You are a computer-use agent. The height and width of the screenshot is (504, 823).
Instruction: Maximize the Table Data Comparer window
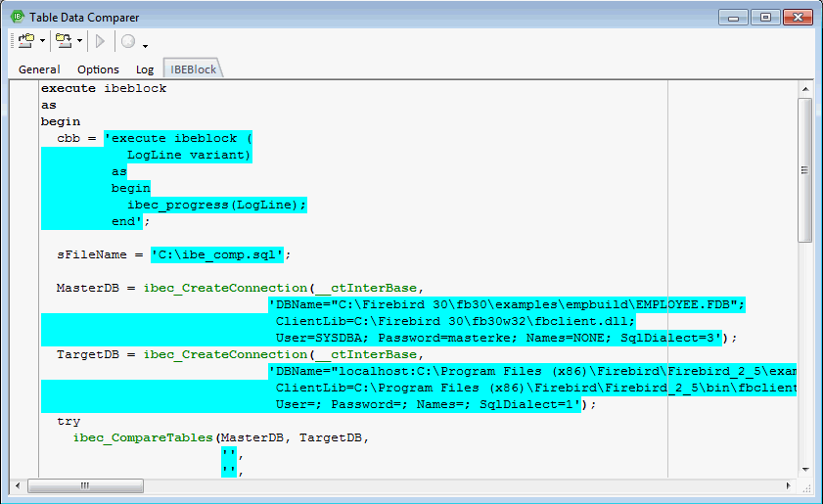click(x=765, y=18)
